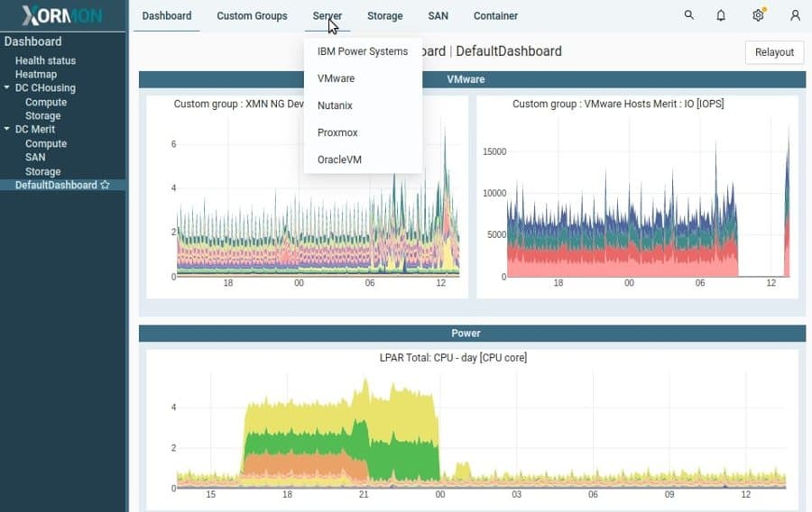The height and width of the screenshot is (512, 812).
Task: Select OracleVM from the Server menu
Action: (363, 160)
